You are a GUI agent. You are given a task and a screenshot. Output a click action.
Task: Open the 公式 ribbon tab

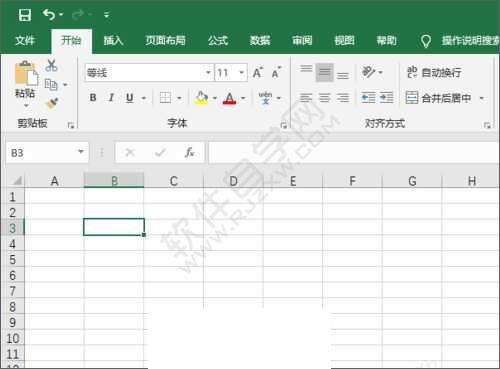[218, 41]
